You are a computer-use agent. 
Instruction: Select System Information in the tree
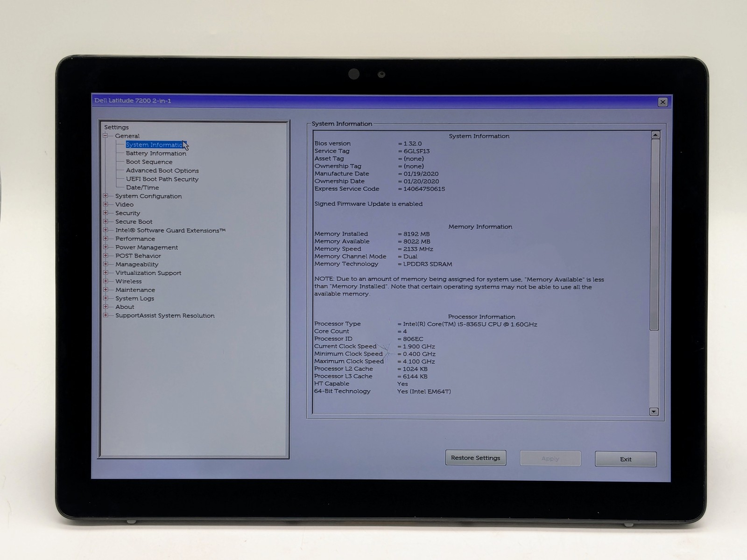pos(155,145)
